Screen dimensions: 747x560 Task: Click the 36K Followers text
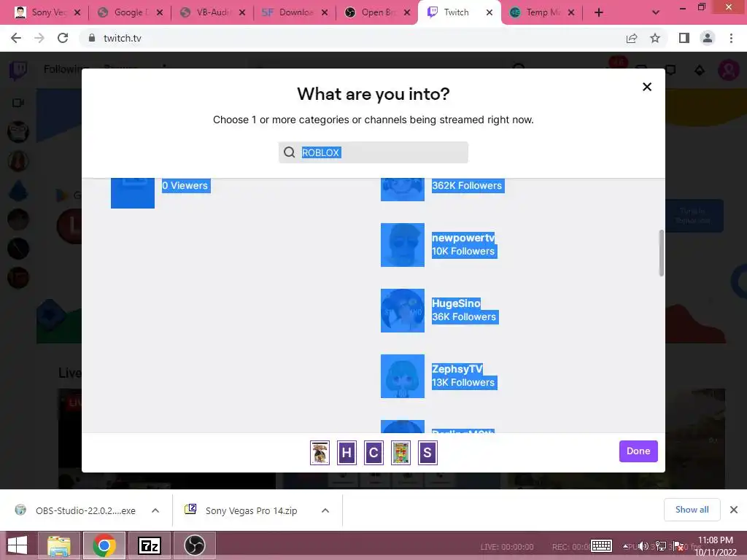pyautogui.click(x=464, y=317)
